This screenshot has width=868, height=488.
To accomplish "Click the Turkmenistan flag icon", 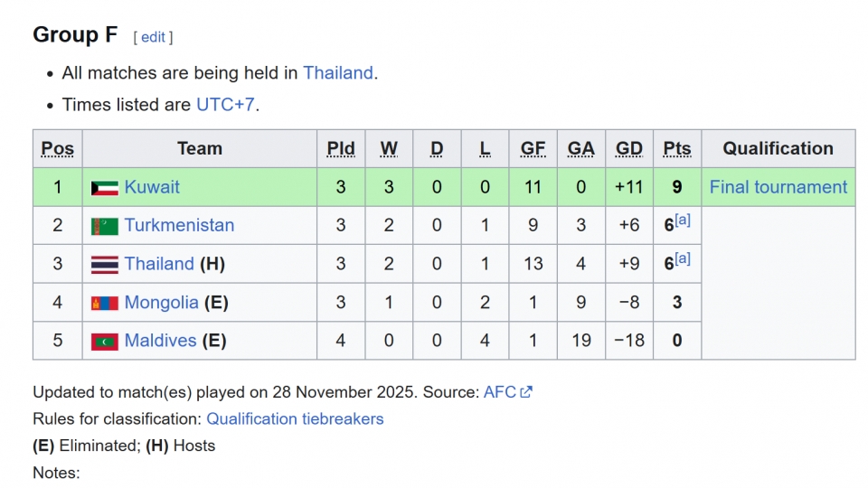I will coord(104,226).
